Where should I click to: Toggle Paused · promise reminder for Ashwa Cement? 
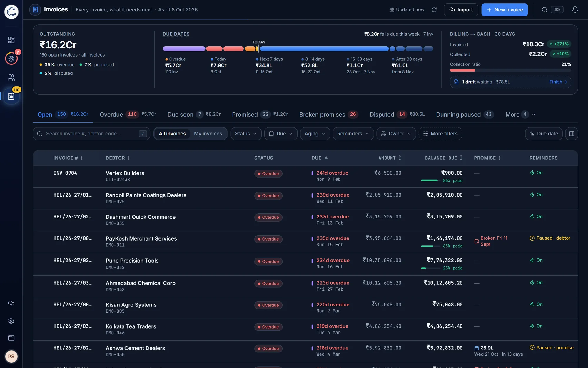552,348
